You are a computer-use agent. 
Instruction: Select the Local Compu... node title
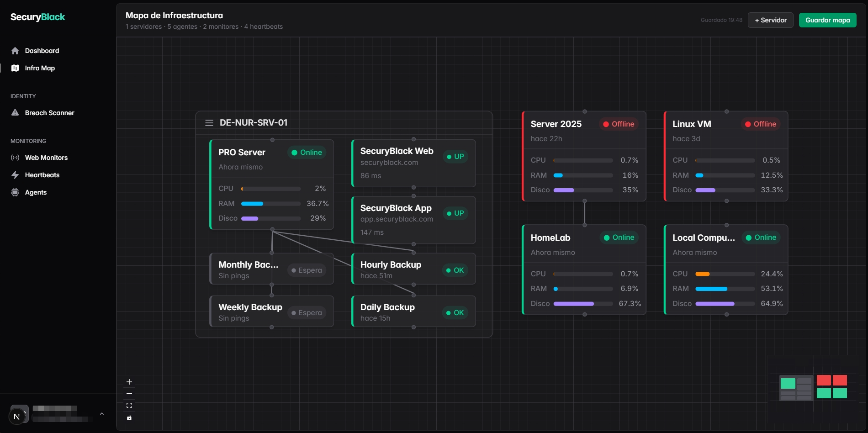pyautogui.click(x=704, y=238)
